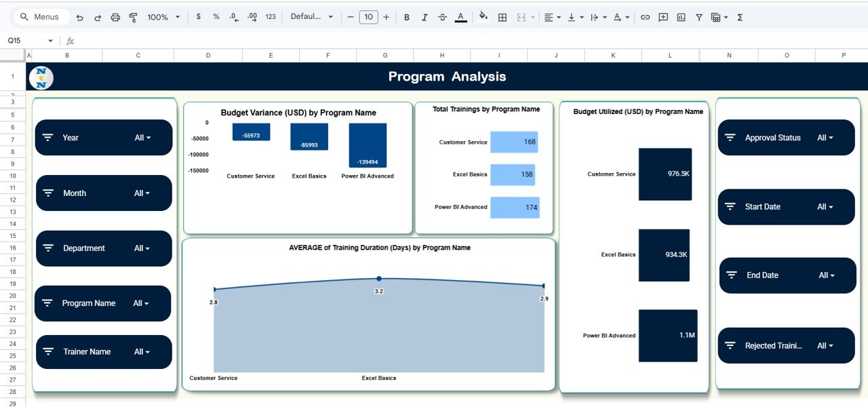Image resolution: width=868 pixels, height=407 pixels.
Task: Click the Insert link icon
Action: 645,17
